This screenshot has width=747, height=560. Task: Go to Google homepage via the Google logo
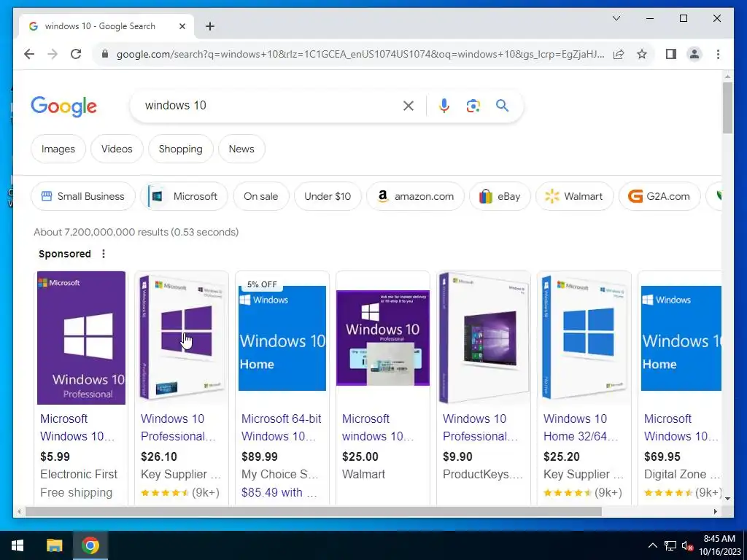pyautogui.click(x=64, y=106)
